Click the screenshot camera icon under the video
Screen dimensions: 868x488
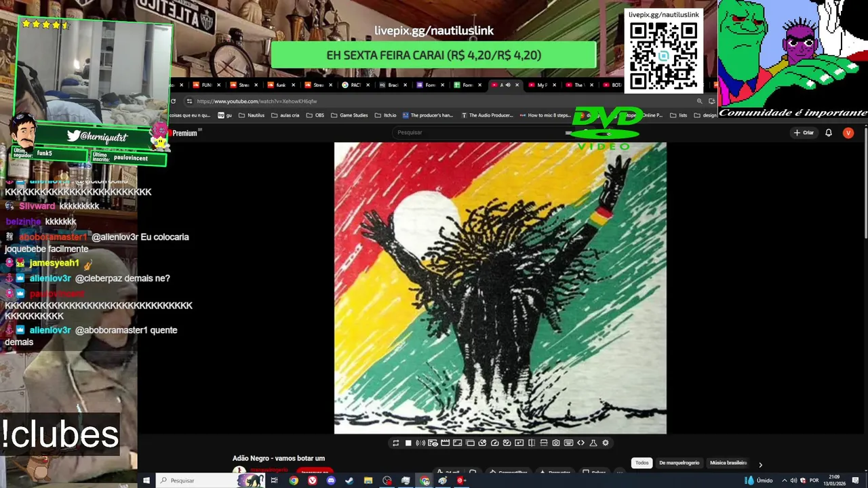click(556, 443)
